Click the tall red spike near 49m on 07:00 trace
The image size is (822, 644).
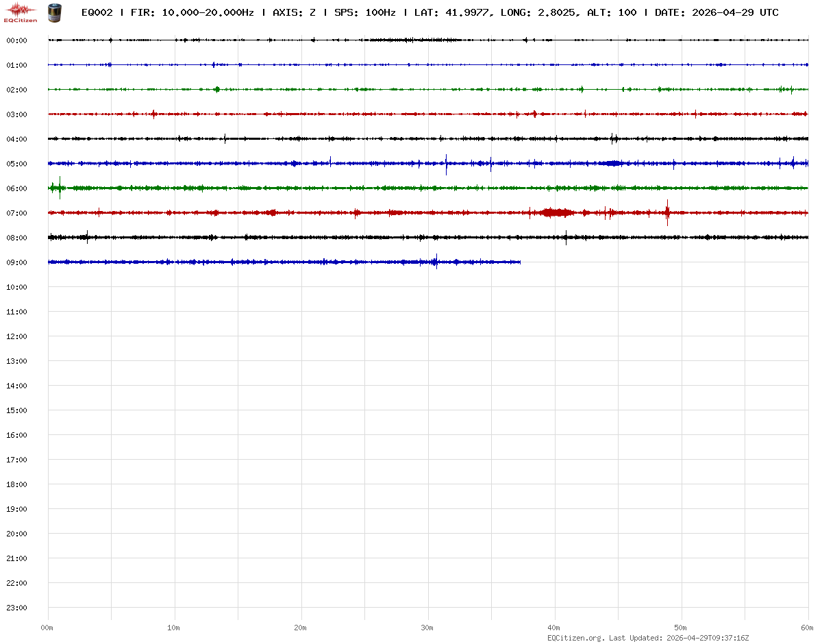[667, 212]
